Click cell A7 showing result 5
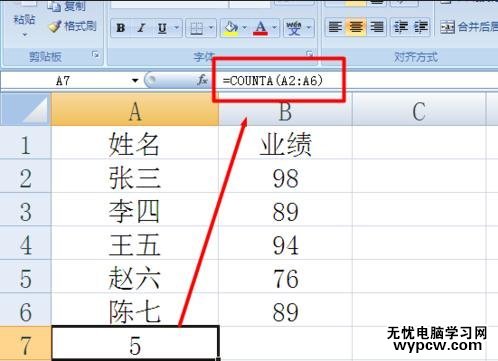The height and width of the screenshot is (361, 498). coord(135,344)
